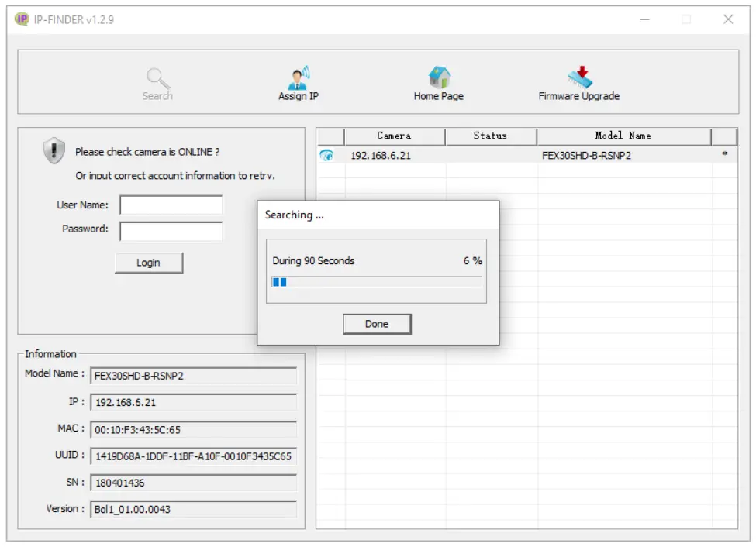
Task: Click the Status column header
Action: pyautogui.click(x=491, y=136)
